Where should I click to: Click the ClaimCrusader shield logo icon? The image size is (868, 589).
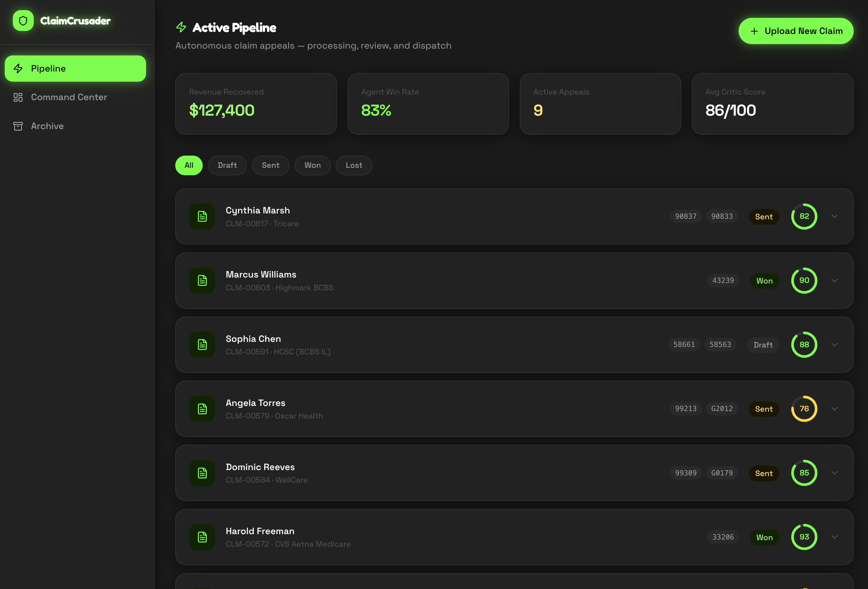(x=23, y=21)
